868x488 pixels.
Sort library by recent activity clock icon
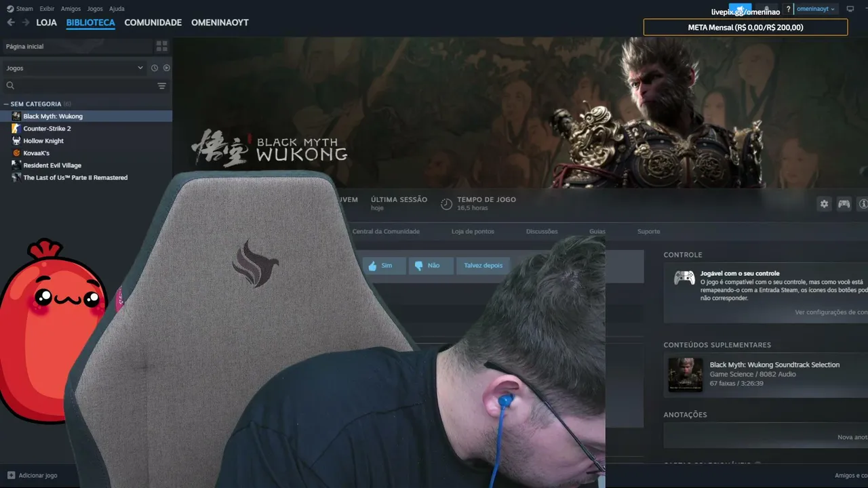(155, 68)
